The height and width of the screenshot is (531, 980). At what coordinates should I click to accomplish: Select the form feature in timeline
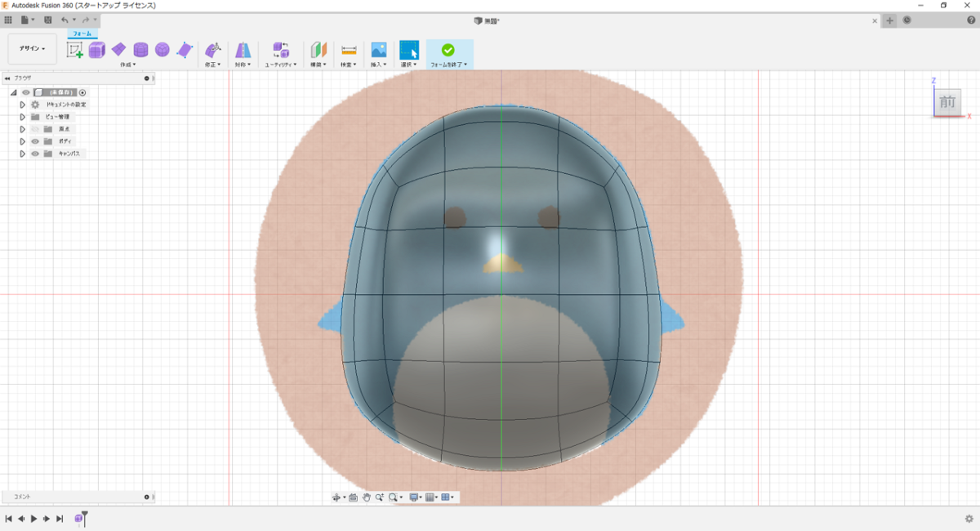click(x=78, y=519)
